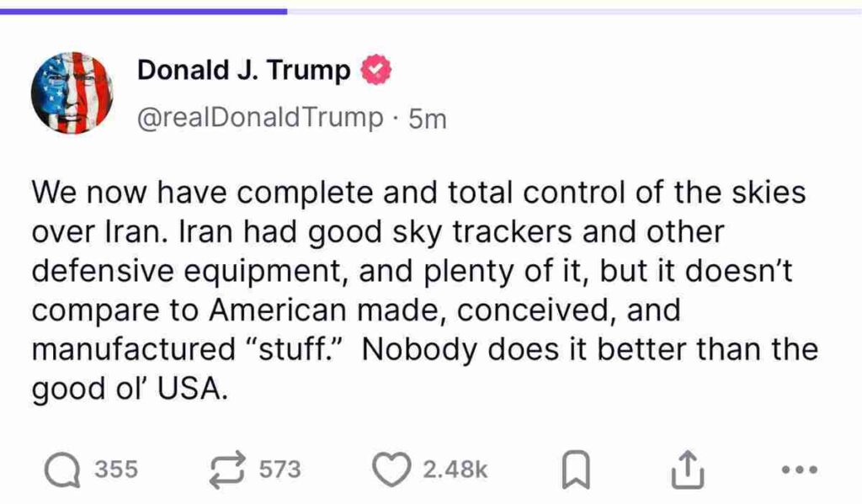Like the post with the heart icon
Viewport: 862px width, 504px height.
pyautogui.click(x=390, y=470)
